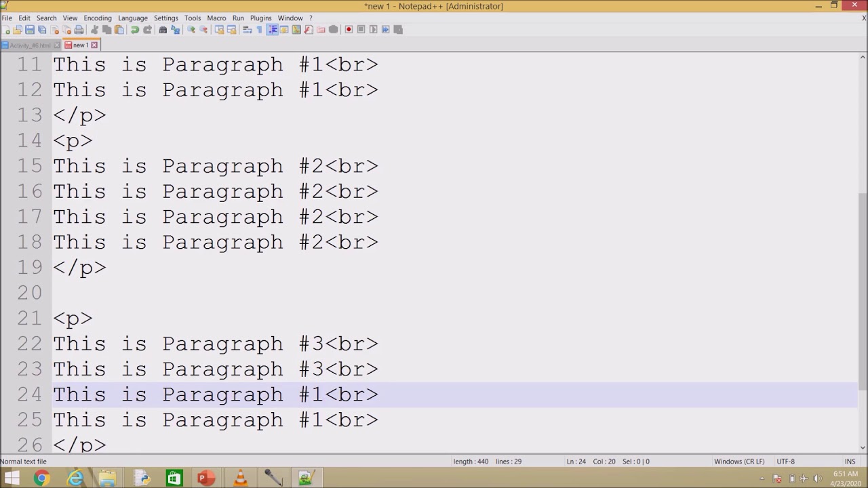The height and width of the screenshot is (488, 868).
Task: Toggle the Word wrap toolbar icon
Action: coord(247,30)
